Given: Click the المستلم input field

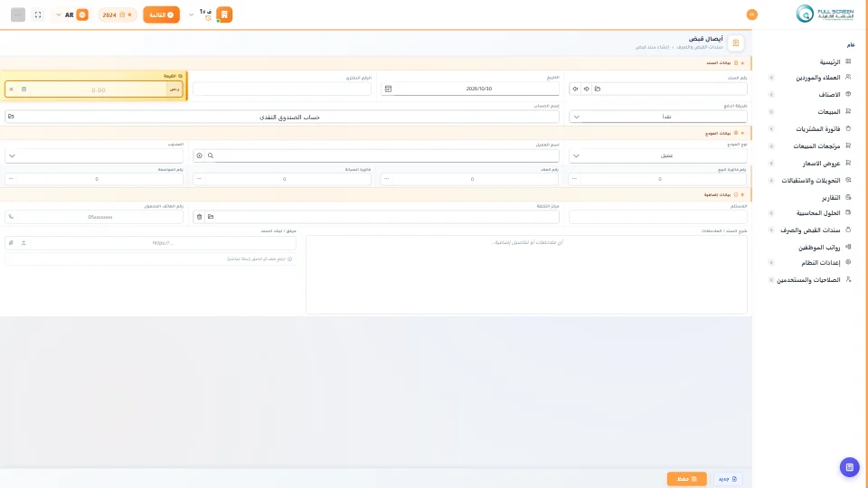Looking at the screenshot, I should 658,217.
